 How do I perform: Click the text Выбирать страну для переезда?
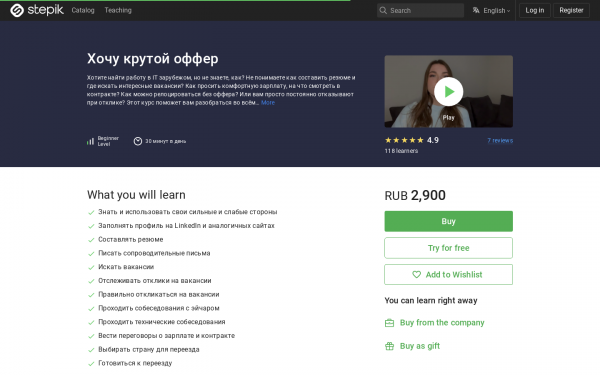(x=149, y=349)
